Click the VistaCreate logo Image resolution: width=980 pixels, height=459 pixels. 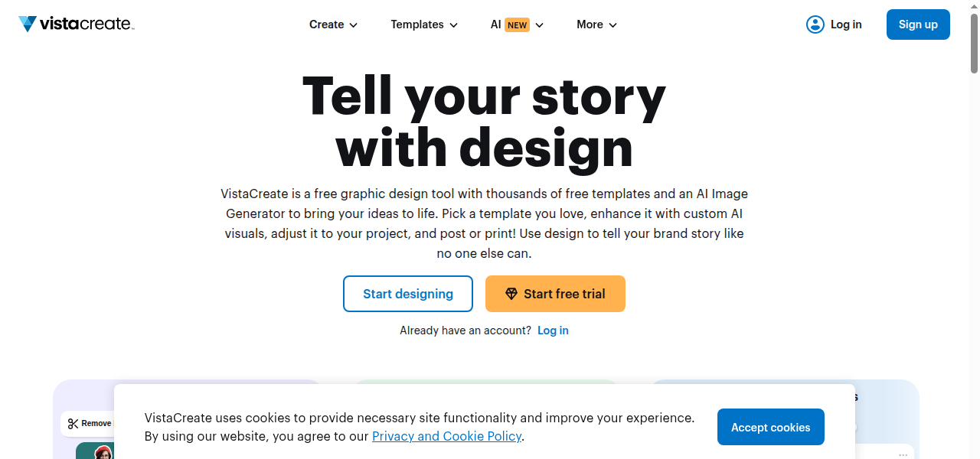[x=76, y=24]
